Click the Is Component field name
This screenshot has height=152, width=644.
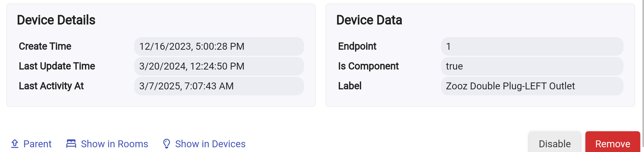[368, 66]
